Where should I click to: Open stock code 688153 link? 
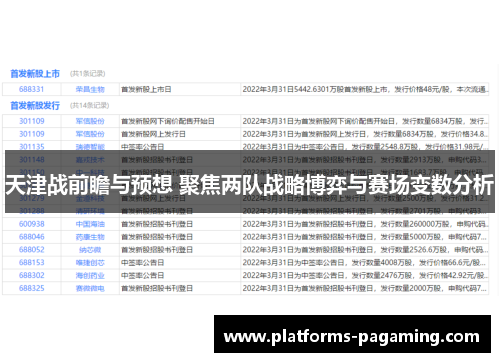point(32,263)
